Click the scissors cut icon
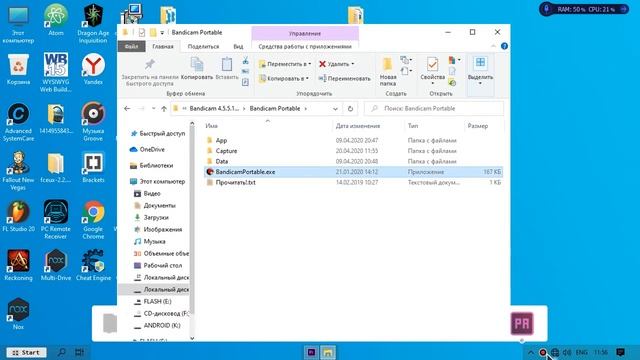640x360 pixels. [245, 61]
